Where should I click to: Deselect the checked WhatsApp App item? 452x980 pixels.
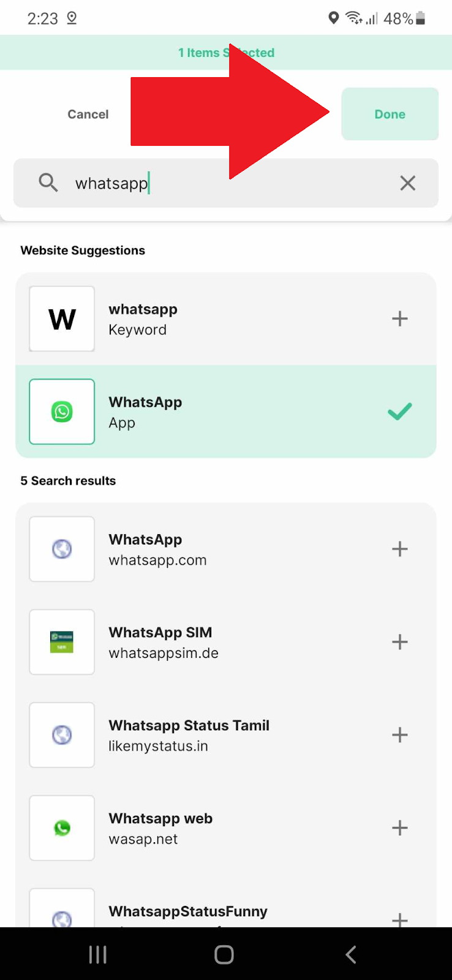(x=399, y=412)
